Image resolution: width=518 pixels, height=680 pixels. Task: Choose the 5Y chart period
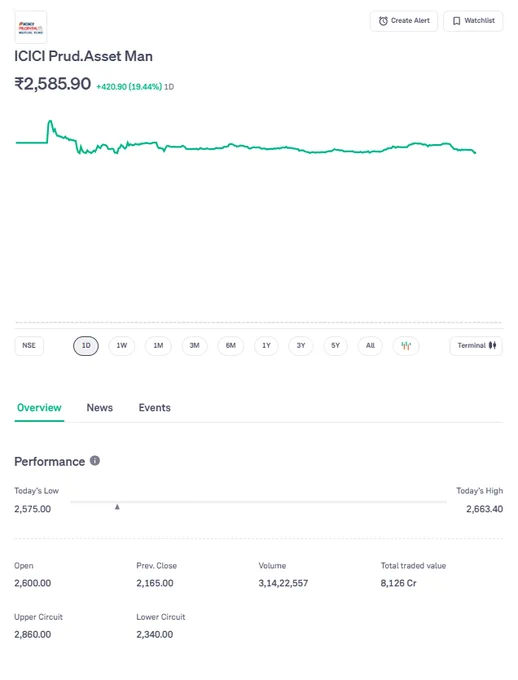[x=335, y=346]
